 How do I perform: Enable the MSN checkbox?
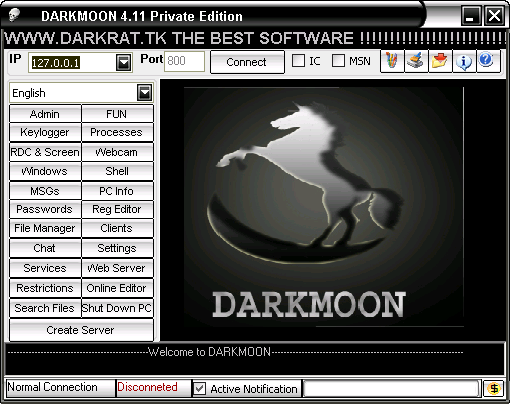338,61
